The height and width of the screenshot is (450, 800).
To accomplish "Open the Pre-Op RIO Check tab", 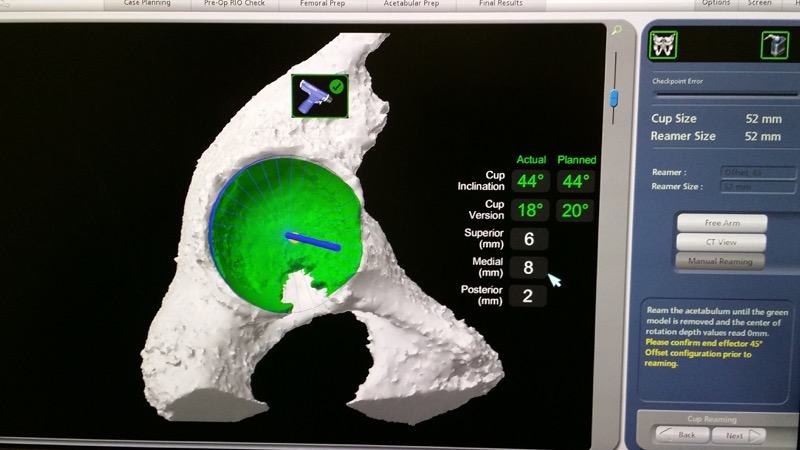I will (233, 4).
